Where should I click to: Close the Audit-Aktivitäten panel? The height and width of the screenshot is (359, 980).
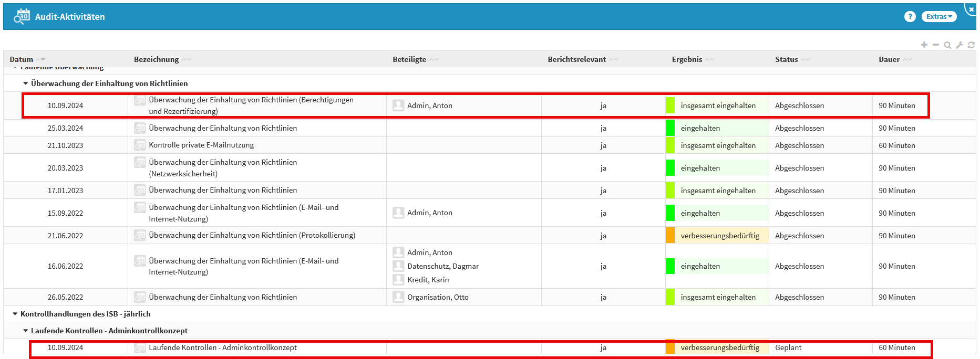(971, 9)
